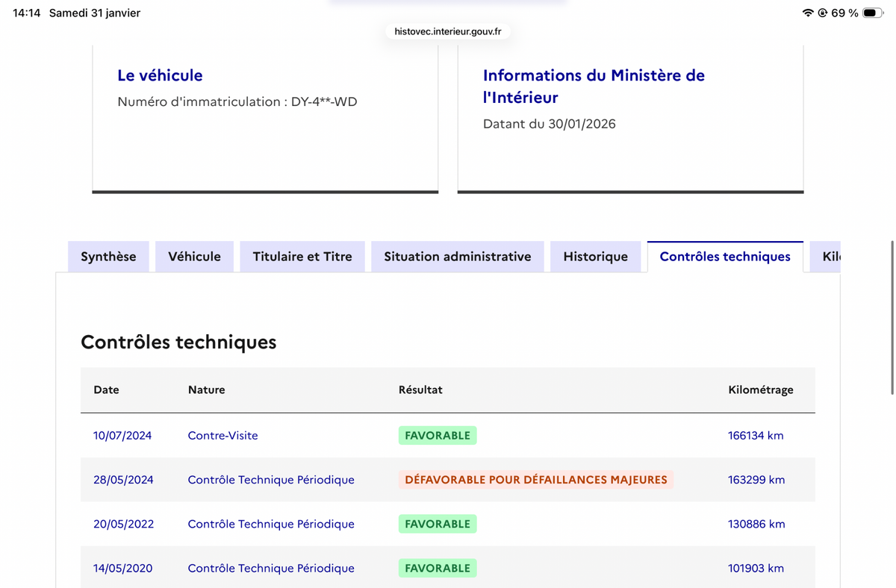
Task: Select the 101903 km value
Action: (x=756, y=569)
